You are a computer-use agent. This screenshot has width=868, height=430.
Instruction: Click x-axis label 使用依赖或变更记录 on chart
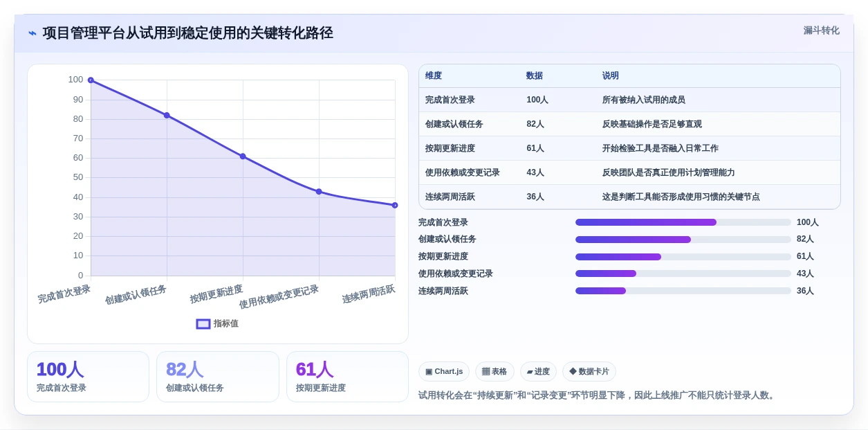pos(279,297)
